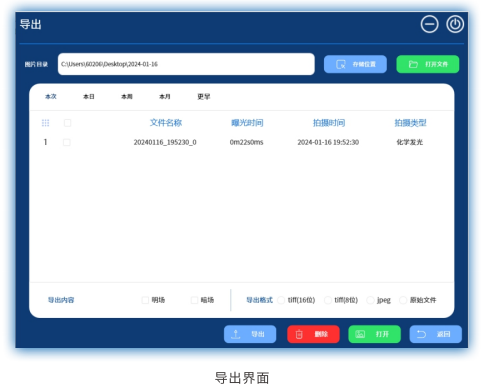Click the 图片目录 path input field
The width and height of the screenshot is (482, 391).
tap(186, 64)
